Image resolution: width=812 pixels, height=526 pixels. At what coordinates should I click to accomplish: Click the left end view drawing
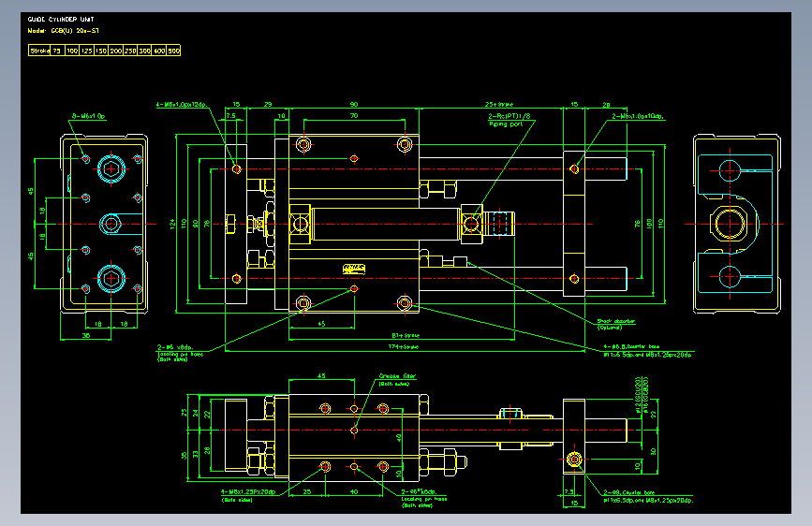point(104,224)
